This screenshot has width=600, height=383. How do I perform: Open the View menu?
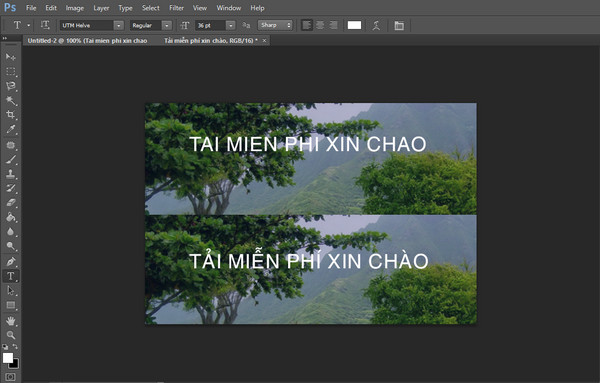[199, 8]
